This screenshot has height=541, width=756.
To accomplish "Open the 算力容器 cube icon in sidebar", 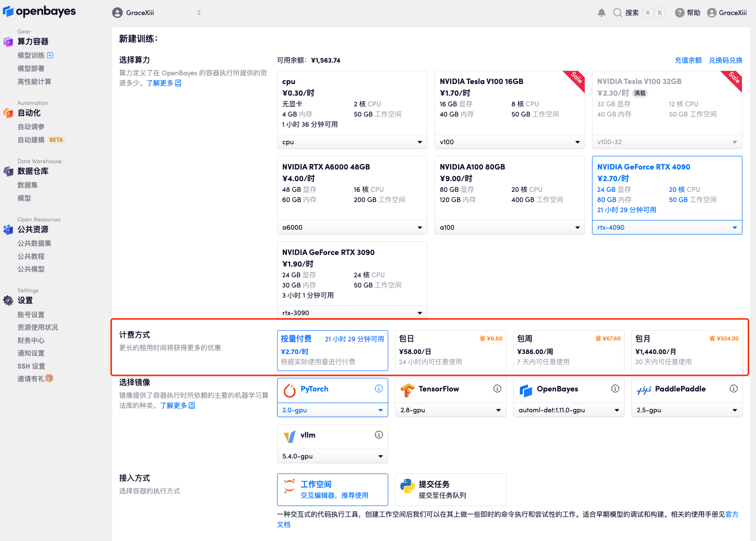I will pyautogui.click(x=8, y=42).
